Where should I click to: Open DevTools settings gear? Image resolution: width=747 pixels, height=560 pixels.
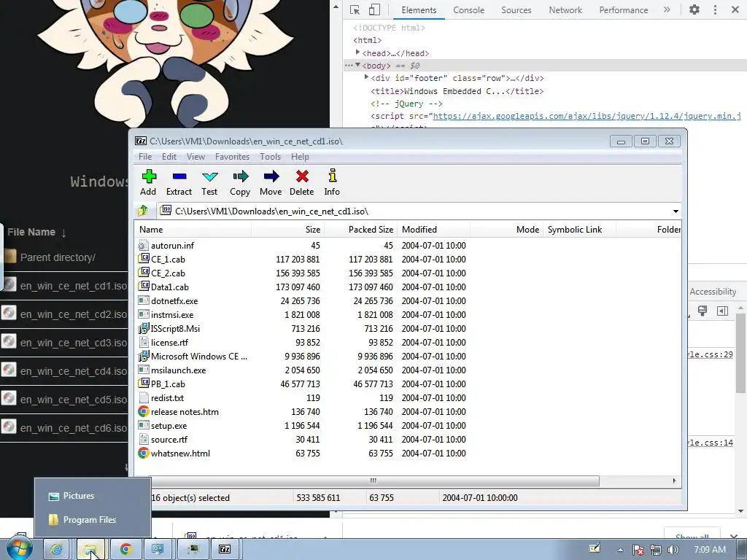[x=694, y=9]
